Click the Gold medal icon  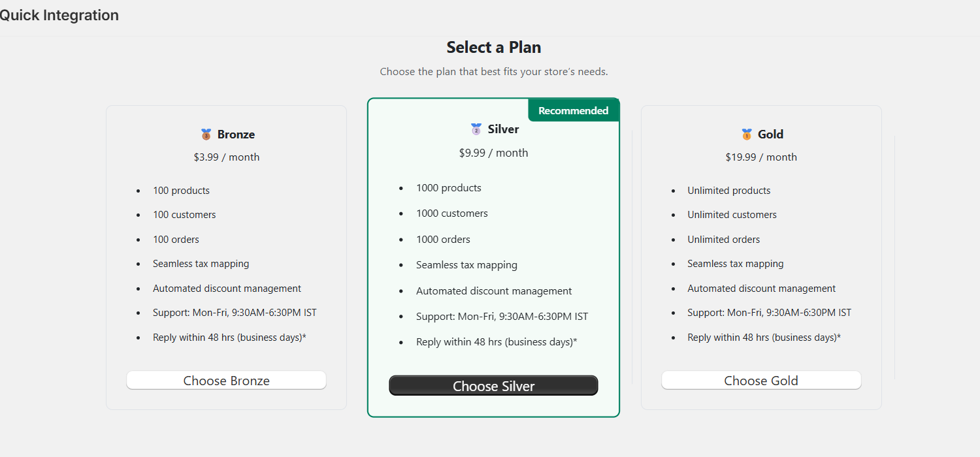(x=747, y=134)
